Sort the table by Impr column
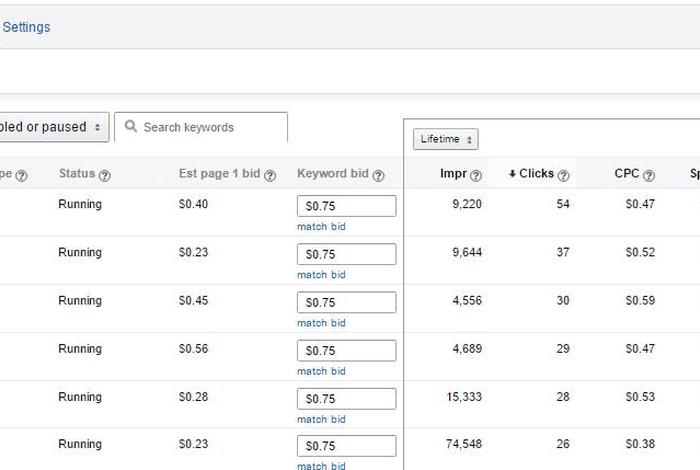The height and width of the screenshot is (470, 700). pyautogui.click(x=453, y=174)
